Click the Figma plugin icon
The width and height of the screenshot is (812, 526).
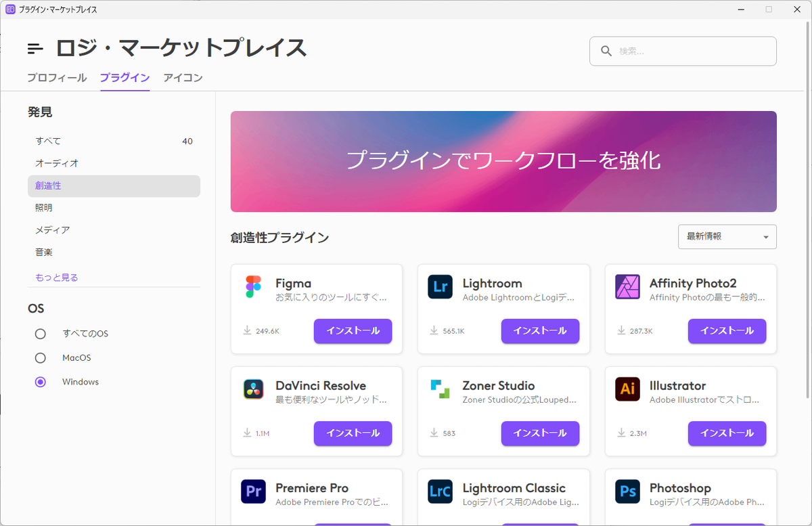(x=253, y=287)
